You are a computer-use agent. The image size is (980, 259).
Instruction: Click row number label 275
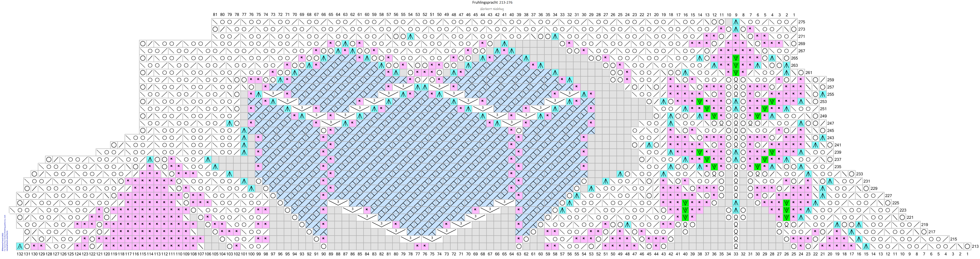click(x=802, y=22)
